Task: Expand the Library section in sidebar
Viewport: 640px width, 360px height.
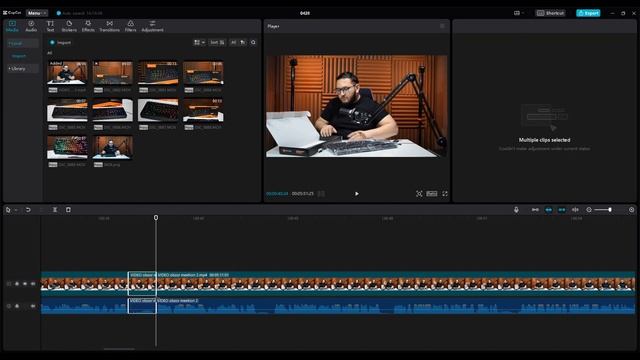Action: (22, 69)
